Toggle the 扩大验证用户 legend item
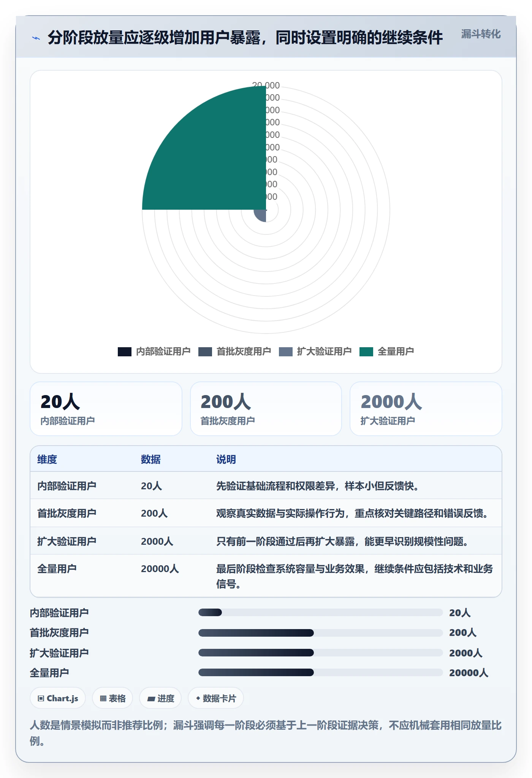 coord(315,351)
